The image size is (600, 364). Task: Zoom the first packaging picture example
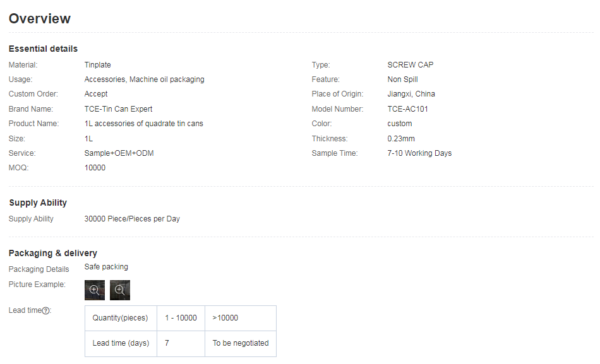pos(95,290)
